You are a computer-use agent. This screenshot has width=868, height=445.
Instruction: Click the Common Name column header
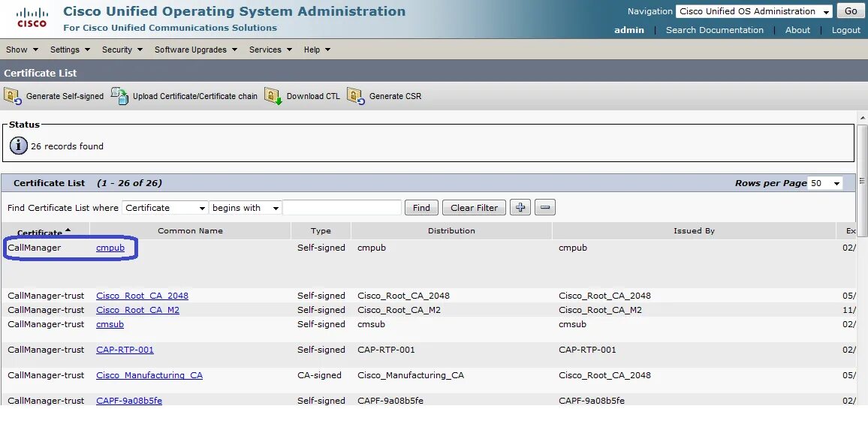[x=191, y=231]
